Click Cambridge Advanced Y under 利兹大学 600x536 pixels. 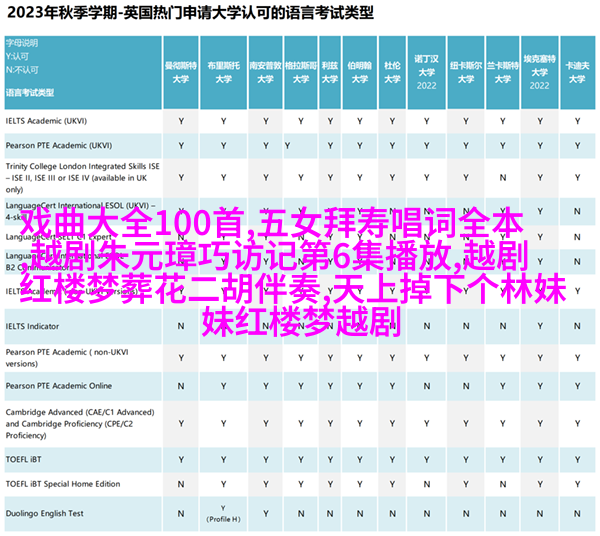pyautogui.click(x=330, y=424)
